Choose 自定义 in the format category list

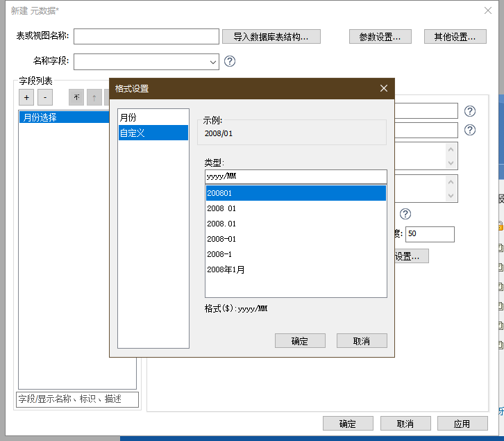[153, 133]
